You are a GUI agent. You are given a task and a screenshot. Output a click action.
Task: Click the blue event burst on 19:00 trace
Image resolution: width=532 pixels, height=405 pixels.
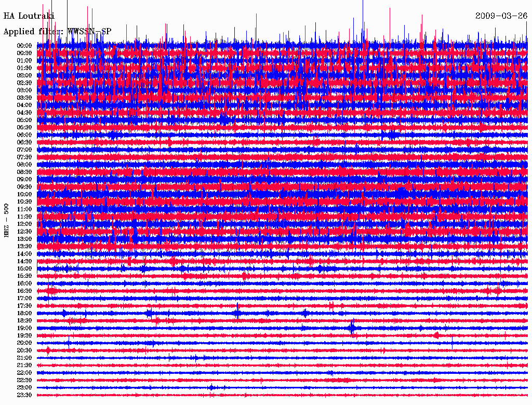pos(352,328)
